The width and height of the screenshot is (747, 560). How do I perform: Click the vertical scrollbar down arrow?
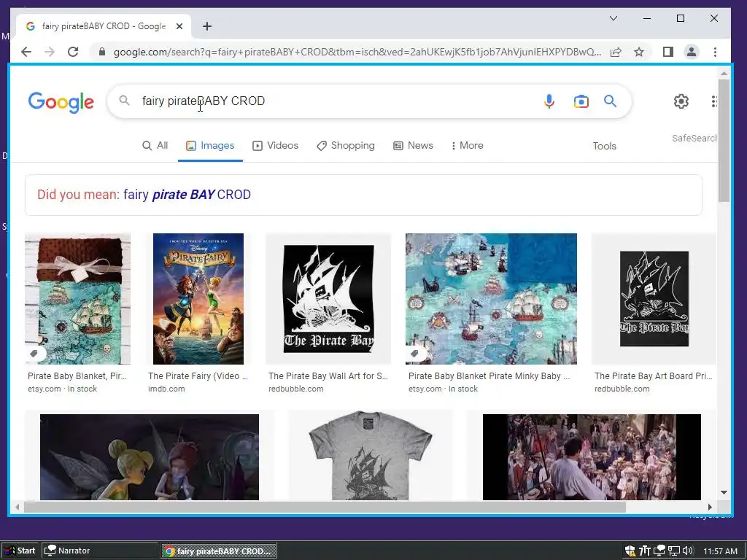point(724,492)
